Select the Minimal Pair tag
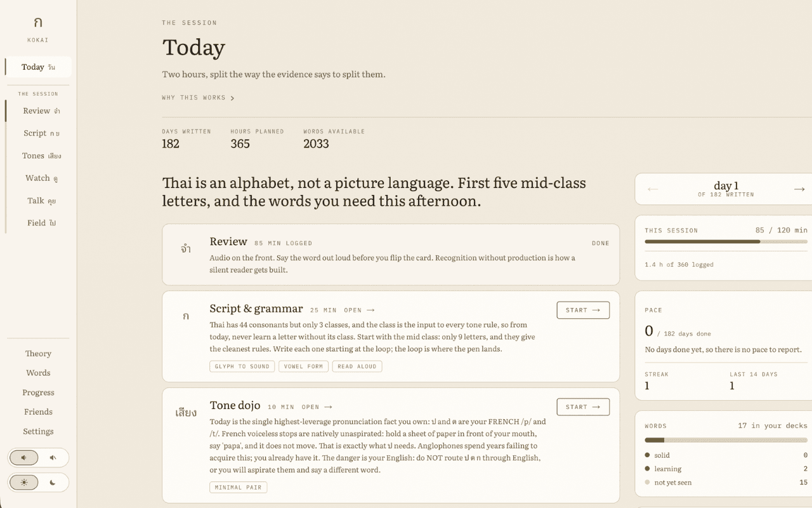Screen dimensions: 812x508 click(x=239, y=488)
